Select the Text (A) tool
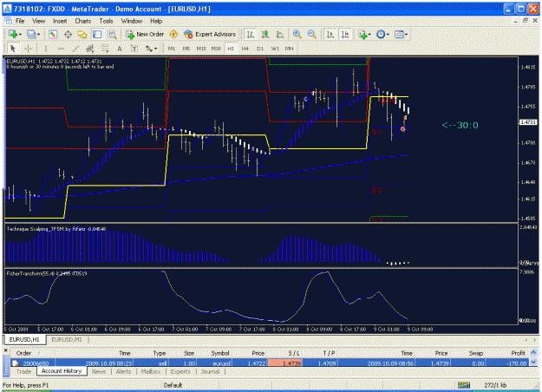542x392 pixels. coord(120,49)
